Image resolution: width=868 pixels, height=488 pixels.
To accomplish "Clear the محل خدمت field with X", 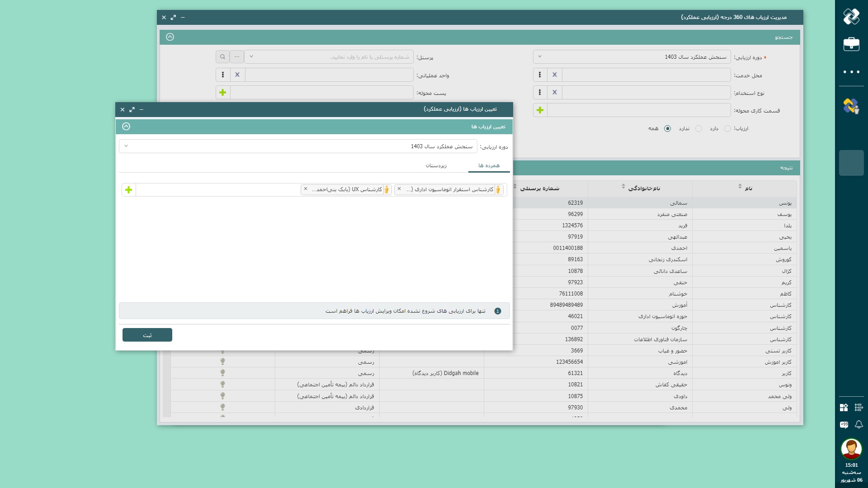I will pos(555,75).
